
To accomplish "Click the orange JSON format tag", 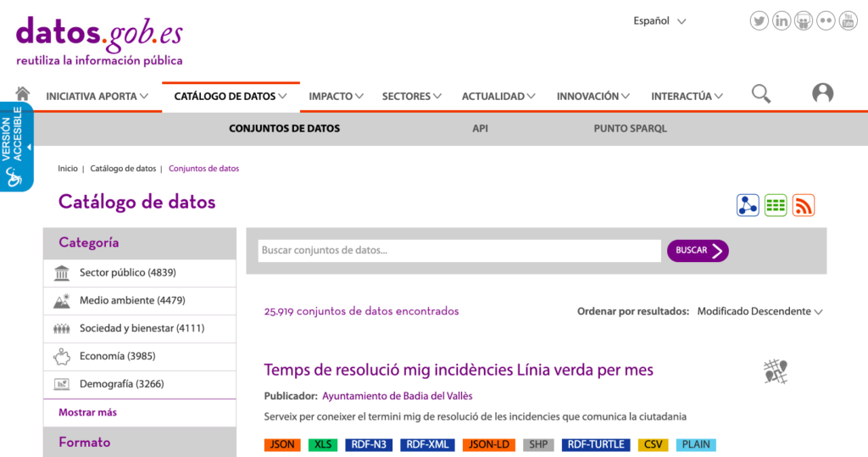I will (282, 444).
